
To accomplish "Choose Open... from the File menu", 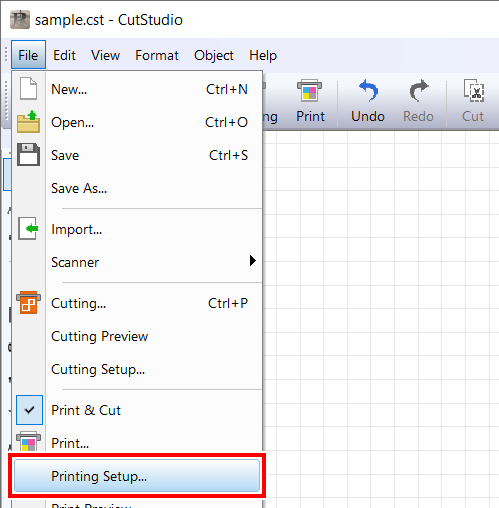I will 137,122.
